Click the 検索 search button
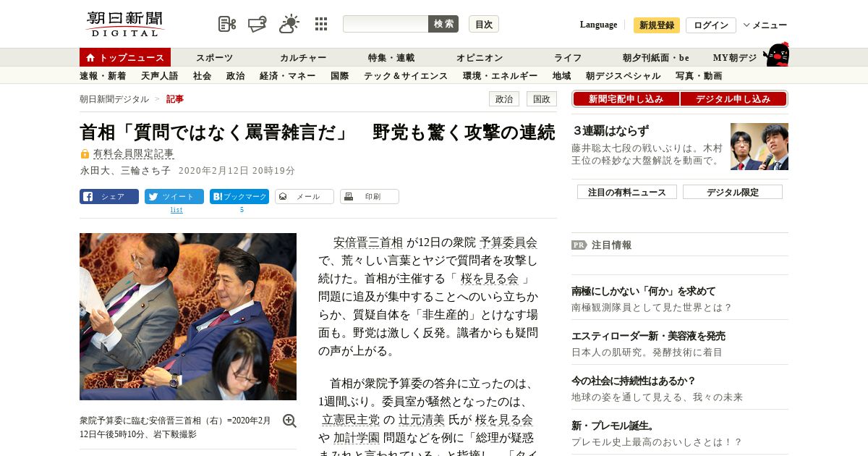The width and height of the screenshot is (868, 456). 443,24
